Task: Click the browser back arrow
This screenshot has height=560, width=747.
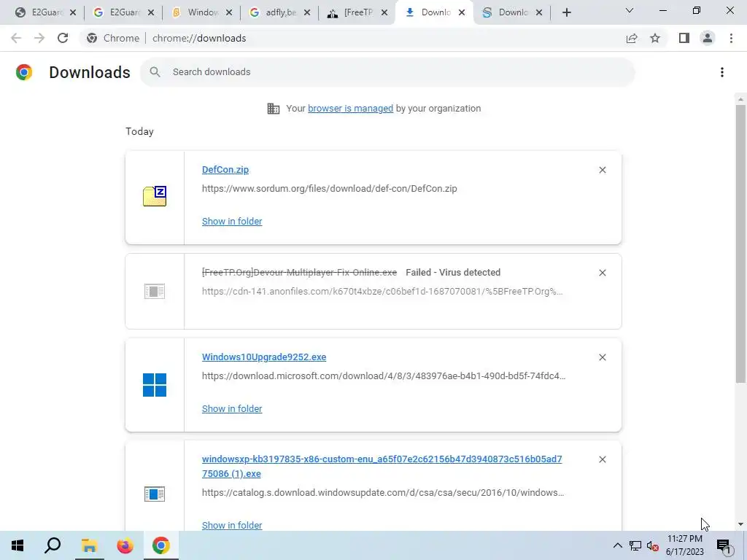Action: click(x=16, y=38)
